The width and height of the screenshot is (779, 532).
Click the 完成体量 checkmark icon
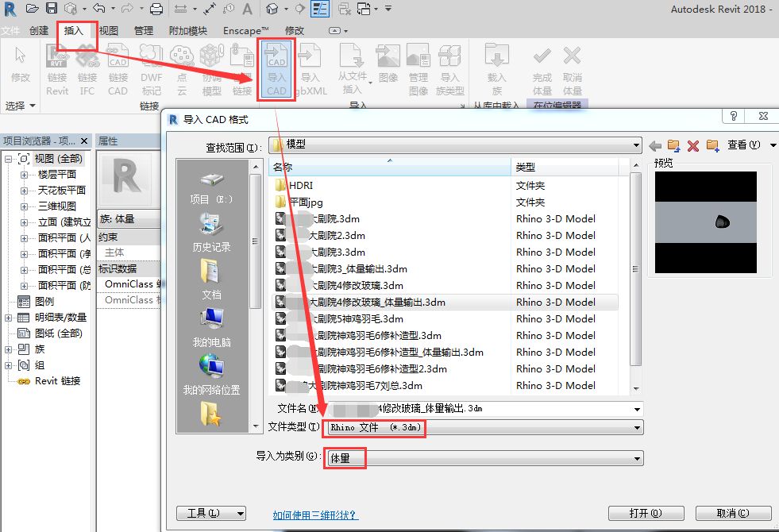(542, 70)
